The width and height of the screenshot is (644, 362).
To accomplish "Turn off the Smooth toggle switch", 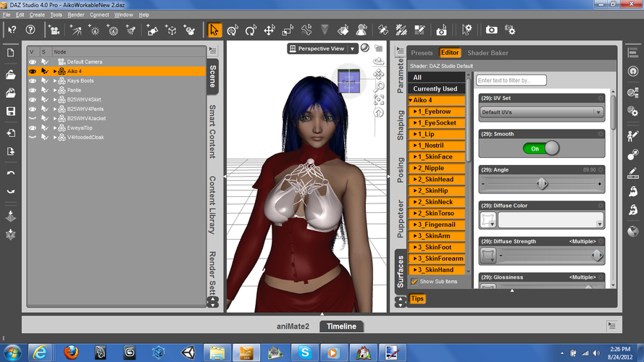I will click(541, 148).
